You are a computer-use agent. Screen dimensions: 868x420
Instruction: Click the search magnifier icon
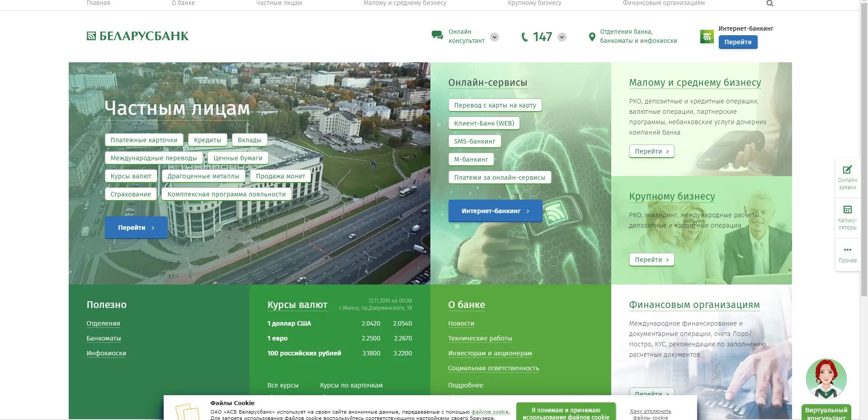(769, 3)
